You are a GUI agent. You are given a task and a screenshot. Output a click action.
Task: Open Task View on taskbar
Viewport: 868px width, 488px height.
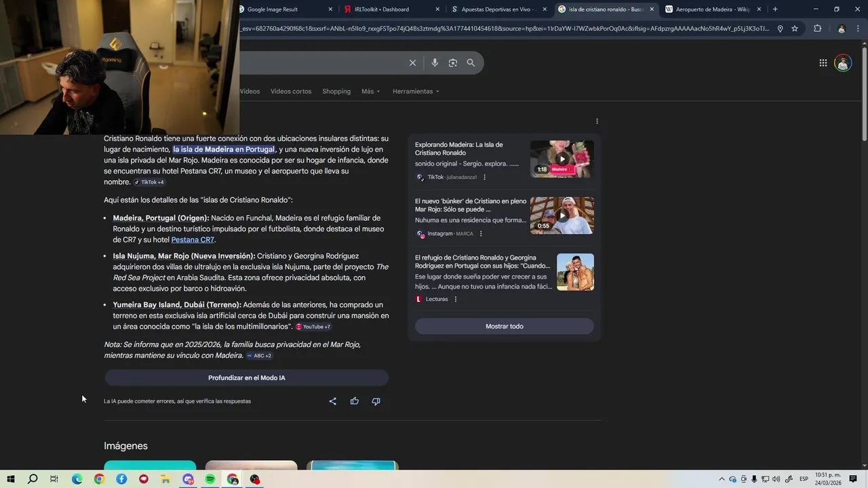click(x=54, y=479)
